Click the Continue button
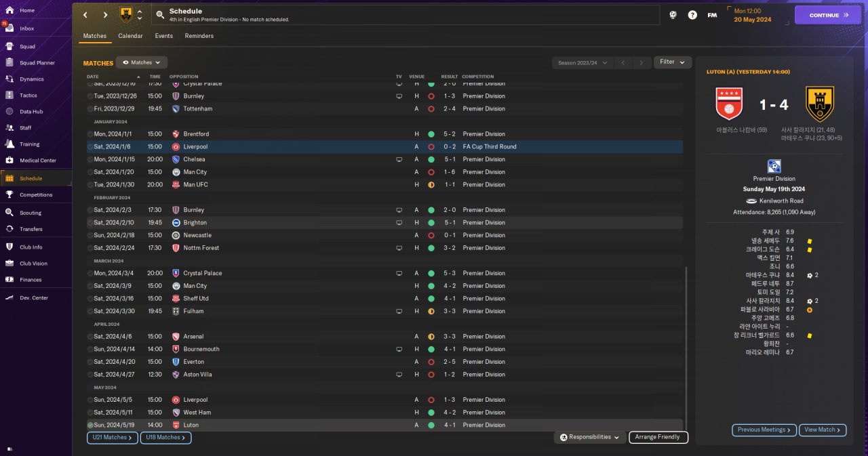868x456 pixels. click(828, 15)
